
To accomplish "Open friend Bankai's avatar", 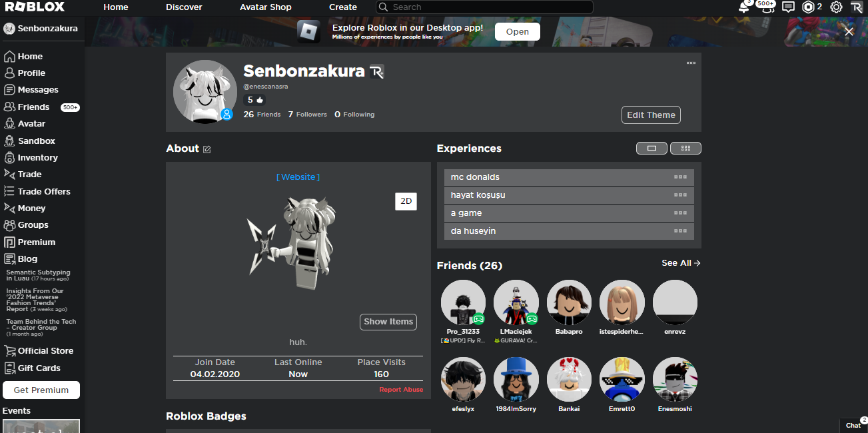I will tap(569, 380).
